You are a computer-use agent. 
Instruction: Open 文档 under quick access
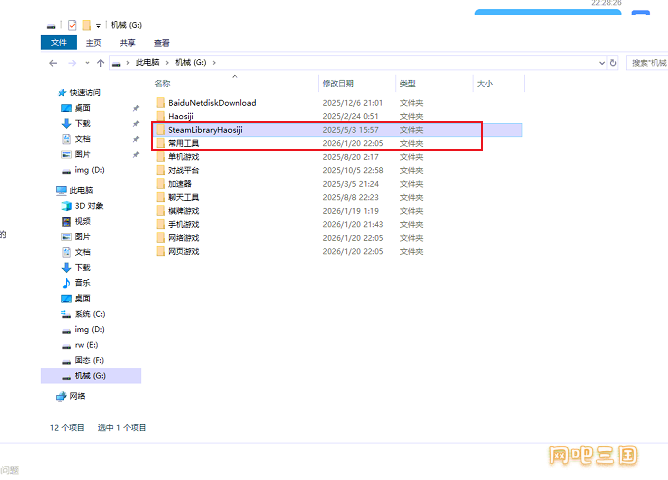coord(82,139)
